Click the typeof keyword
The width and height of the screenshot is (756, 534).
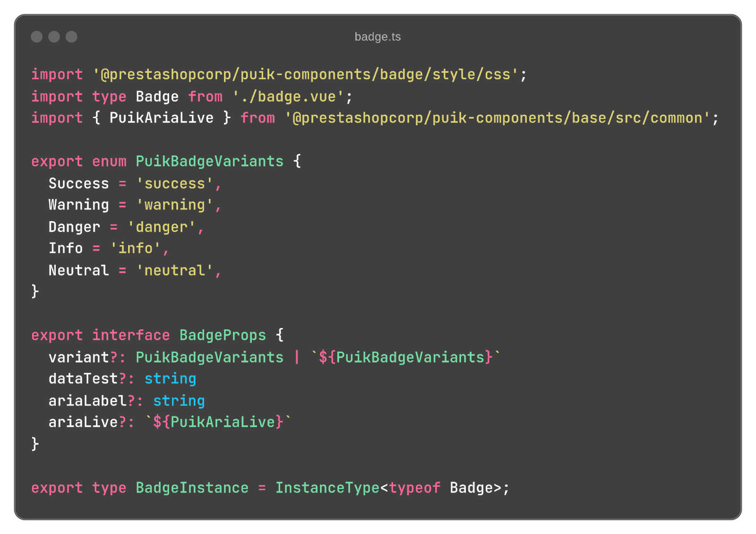[414, 488]
